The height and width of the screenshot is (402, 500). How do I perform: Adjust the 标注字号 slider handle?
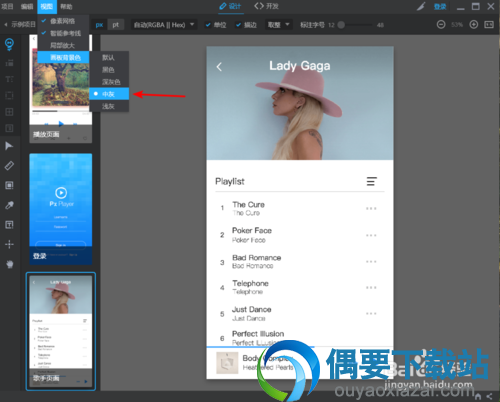[341, 25]
